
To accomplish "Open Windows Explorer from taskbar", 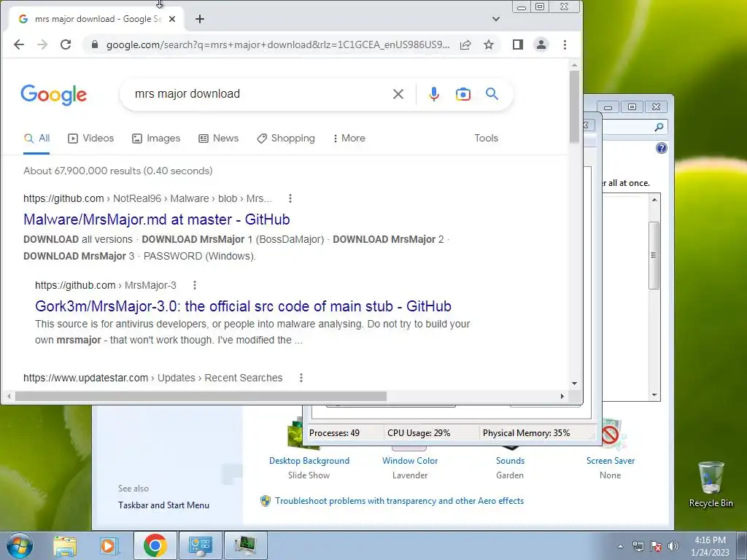I will click(x=64, y=545).
